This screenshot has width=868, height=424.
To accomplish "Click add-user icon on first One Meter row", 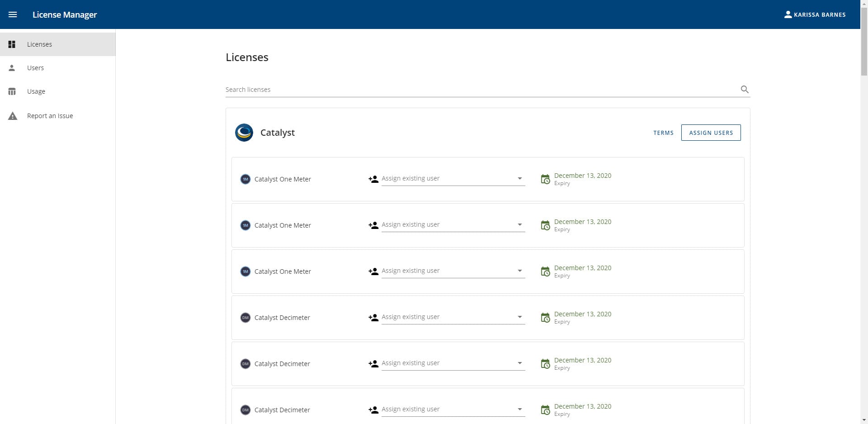I will coord(373,179).
